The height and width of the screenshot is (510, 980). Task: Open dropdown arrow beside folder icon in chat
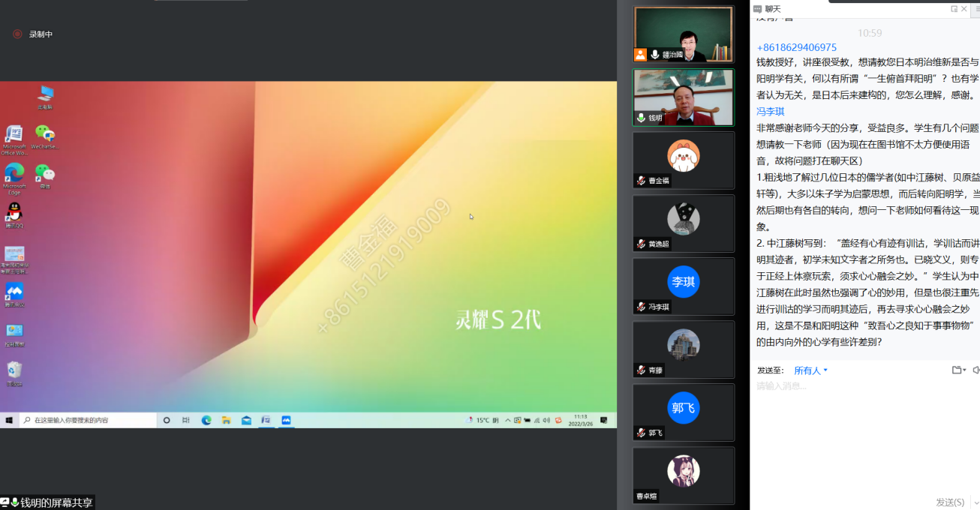[964, 370]
